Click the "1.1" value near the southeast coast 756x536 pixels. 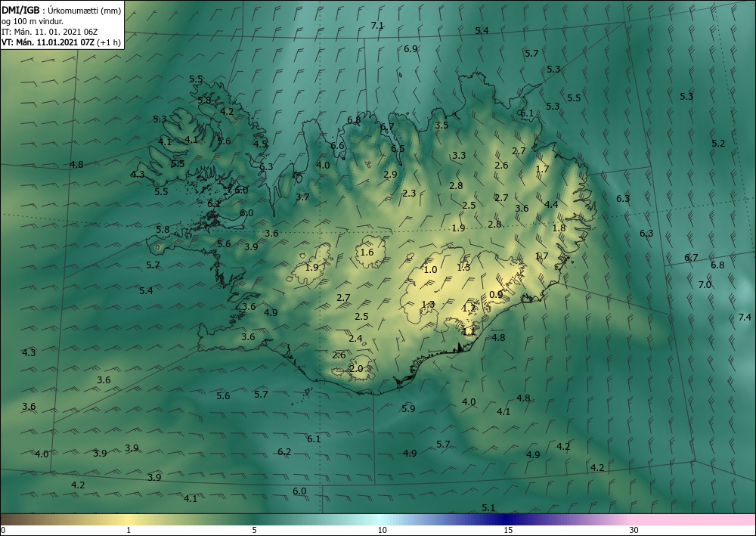pos(469,331)
